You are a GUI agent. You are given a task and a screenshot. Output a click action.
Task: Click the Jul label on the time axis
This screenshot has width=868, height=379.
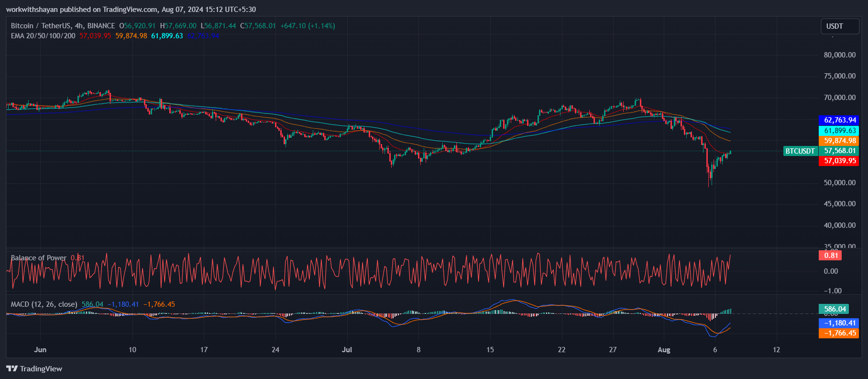(347, 350)
